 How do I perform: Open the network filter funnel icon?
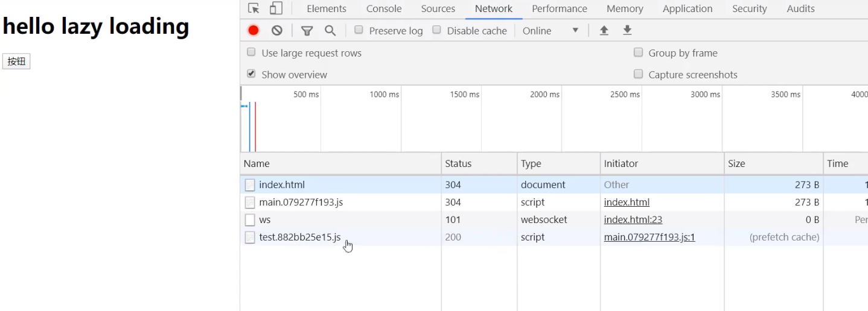(x=307, y=30)
